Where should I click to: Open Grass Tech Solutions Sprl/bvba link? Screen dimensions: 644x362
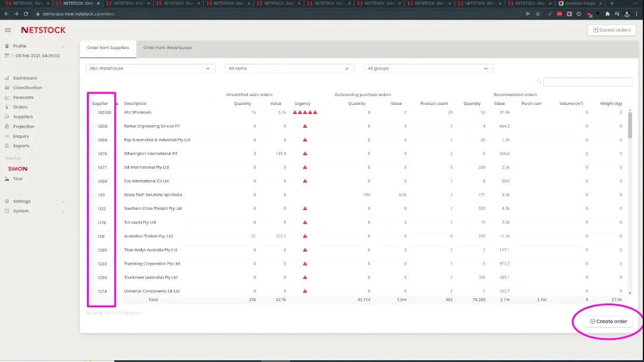(x=153, y=194)
